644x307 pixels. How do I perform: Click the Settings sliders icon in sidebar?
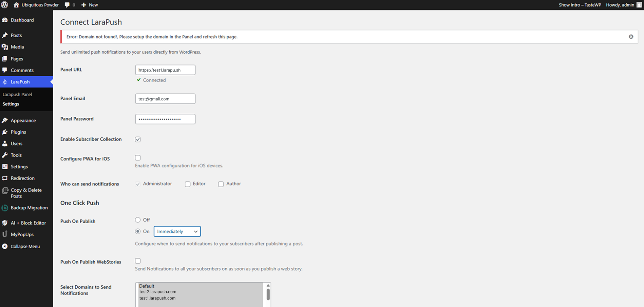click(5, 167)
